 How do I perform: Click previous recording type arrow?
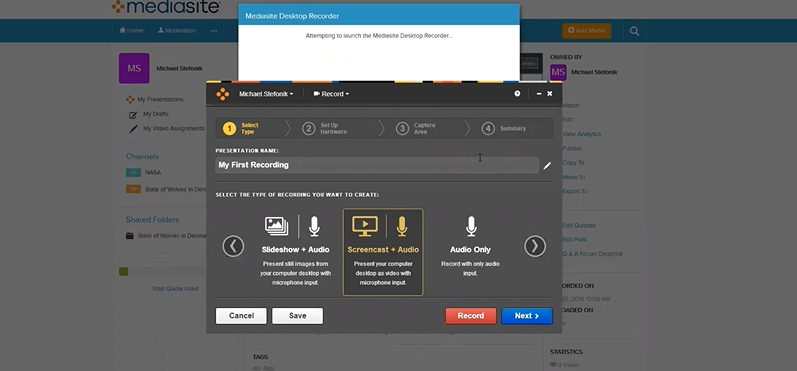233,246
